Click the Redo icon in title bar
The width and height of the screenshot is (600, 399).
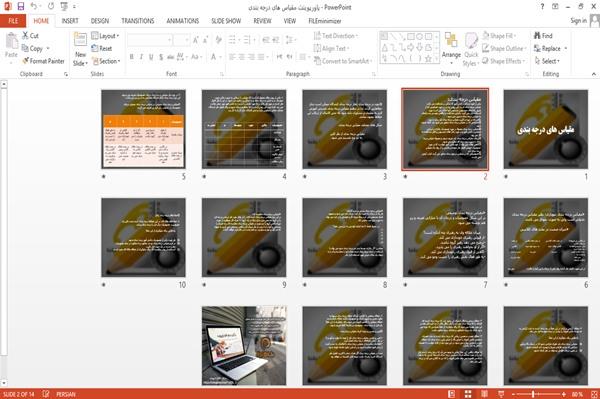(51, 6)
